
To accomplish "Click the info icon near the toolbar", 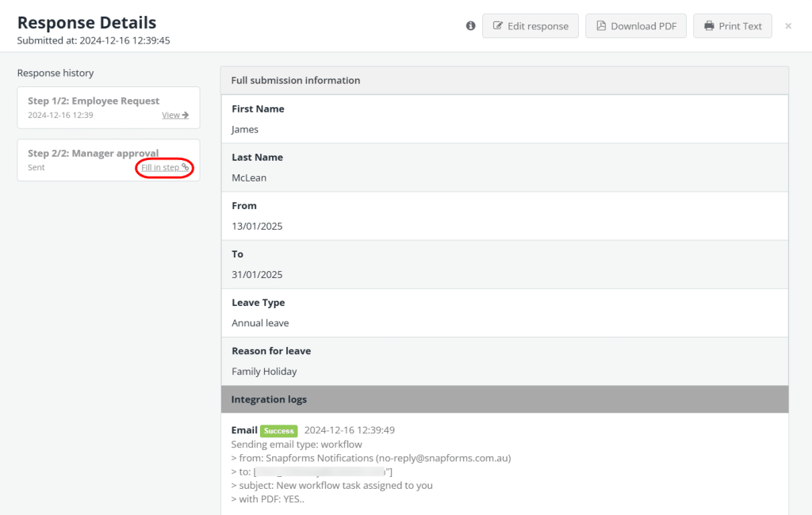I will click(470, 25).
